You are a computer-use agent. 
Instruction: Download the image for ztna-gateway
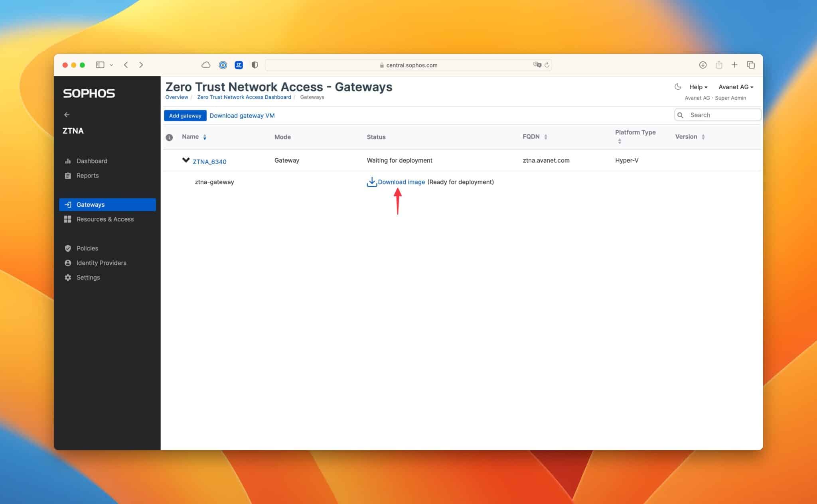[401, 182]
